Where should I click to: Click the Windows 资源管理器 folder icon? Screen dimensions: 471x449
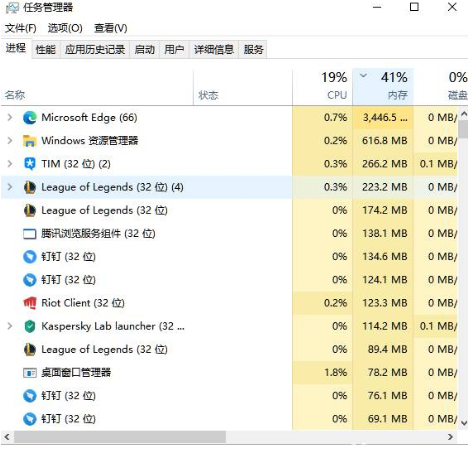pos(30,141)
